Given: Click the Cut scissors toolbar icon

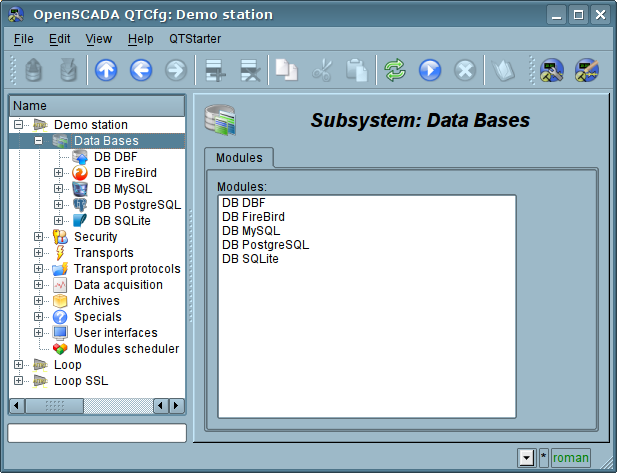Looking at the screenshot, I should point(321,70).
